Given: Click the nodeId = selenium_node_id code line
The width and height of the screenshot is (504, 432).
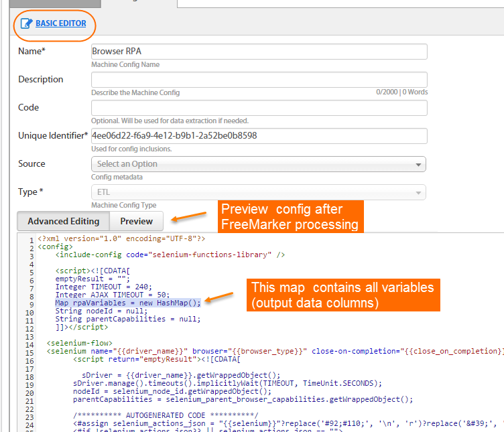Looking at the screenshot, I should [172, 391].
